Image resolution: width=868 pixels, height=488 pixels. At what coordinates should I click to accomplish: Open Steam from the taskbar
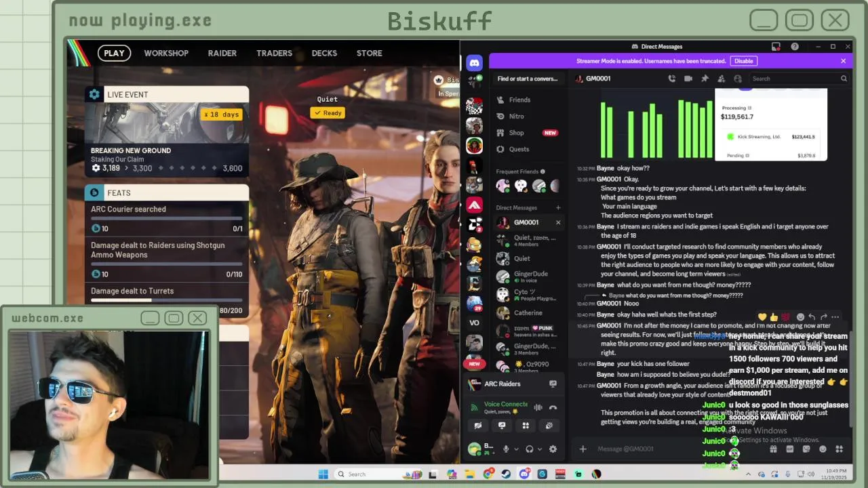[x=506, y=474]
